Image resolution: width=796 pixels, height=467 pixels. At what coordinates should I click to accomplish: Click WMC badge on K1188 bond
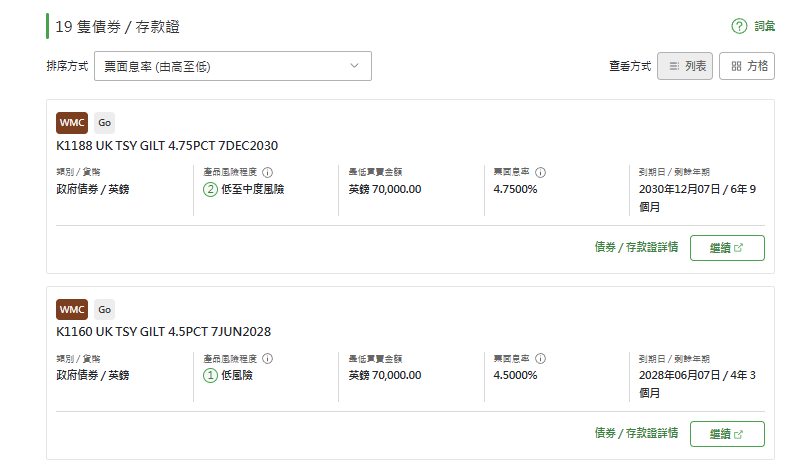pos(72,123)
